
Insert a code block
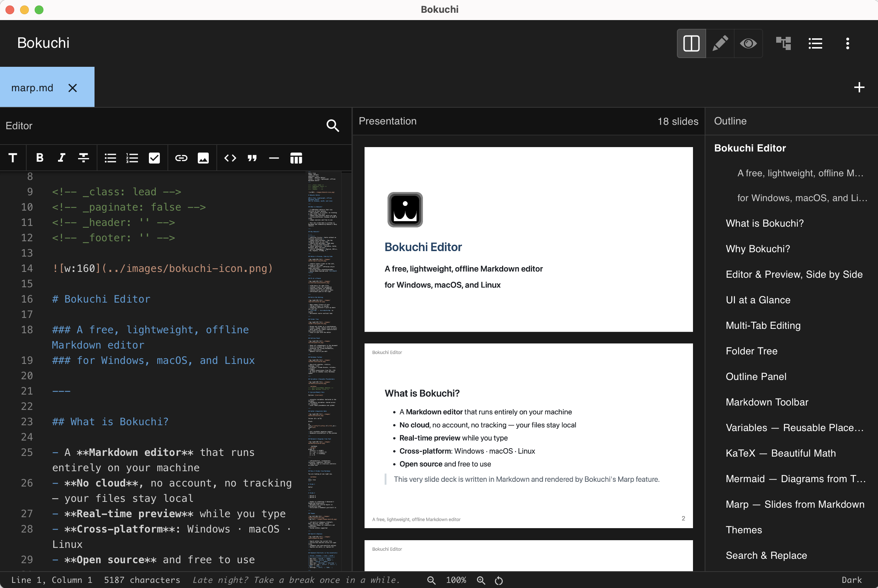[x=230, y=158]
